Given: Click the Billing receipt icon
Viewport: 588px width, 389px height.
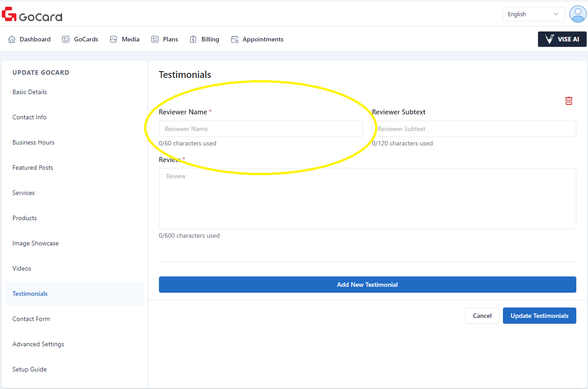Looking at the screenshot, I should point(193,39).
